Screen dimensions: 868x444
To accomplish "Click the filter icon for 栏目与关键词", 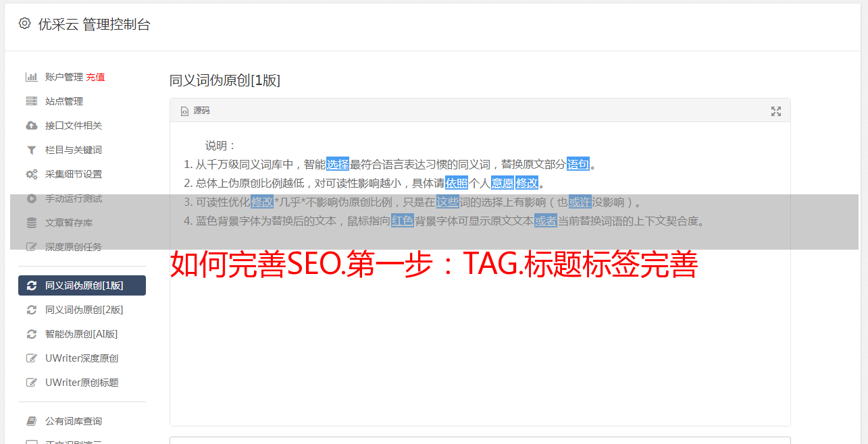I will pyautogui.click(x=31, y=150).
